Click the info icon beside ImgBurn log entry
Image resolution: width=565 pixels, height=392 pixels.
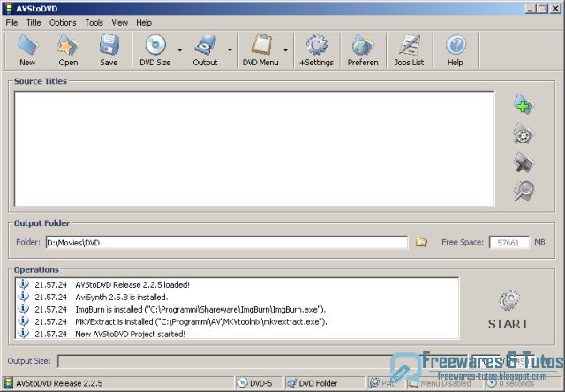point(24,309)
